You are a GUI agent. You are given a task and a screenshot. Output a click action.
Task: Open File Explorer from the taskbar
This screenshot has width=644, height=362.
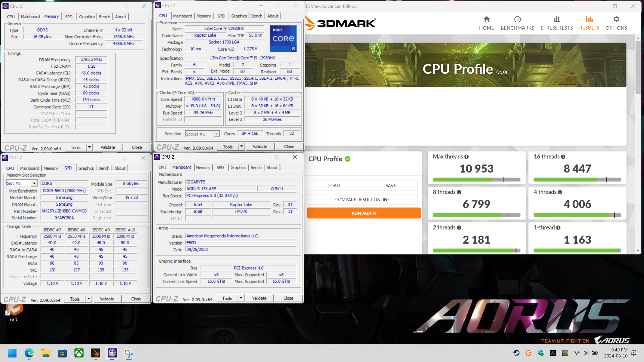coord(46,353)
